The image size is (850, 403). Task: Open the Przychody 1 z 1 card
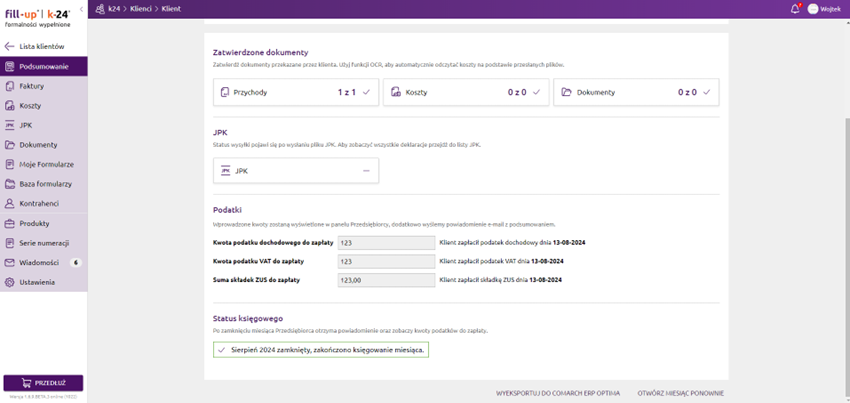point(296,92)
